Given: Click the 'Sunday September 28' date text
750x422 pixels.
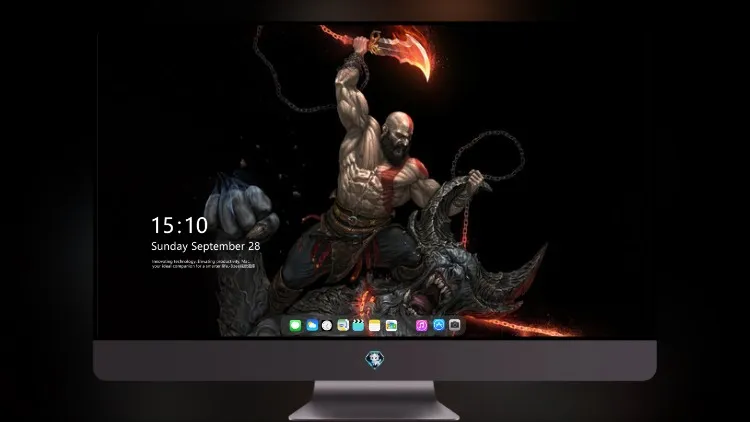Looking at the screenshot, I should point(206,246).
